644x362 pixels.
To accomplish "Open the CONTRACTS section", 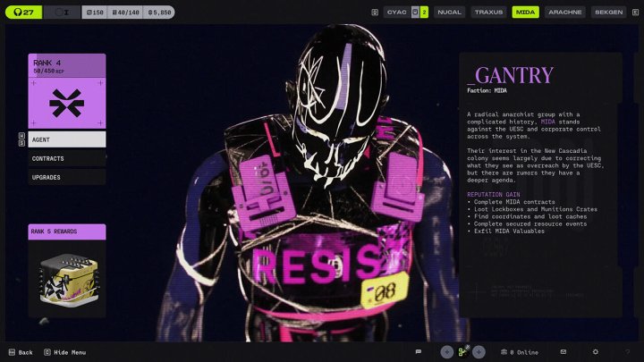I will tap(67, 158).
